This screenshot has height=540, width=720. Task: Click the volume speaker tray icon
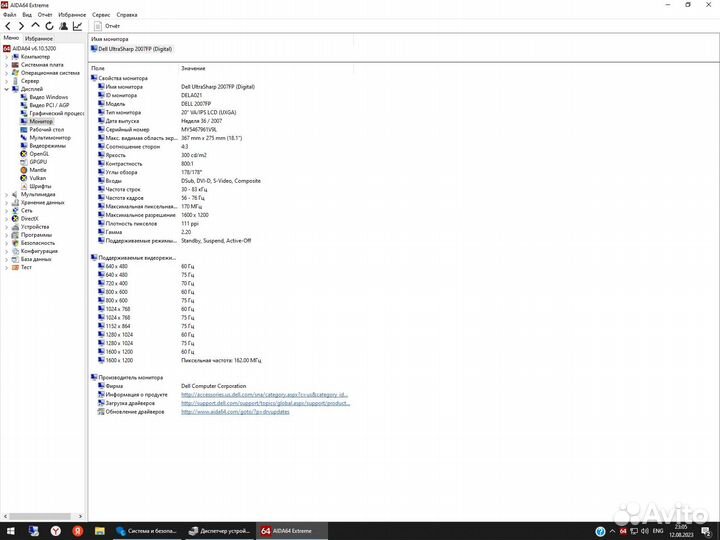click(645, 531)
